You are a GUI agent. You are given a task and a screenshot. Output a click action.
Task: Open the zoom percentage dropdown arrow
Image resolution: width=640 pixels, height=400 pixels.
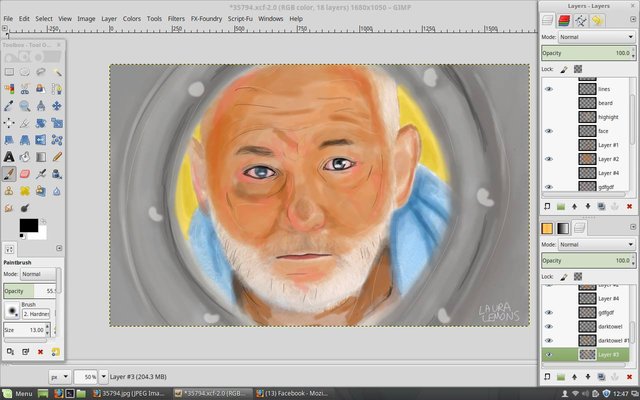[x=104, y=377]
